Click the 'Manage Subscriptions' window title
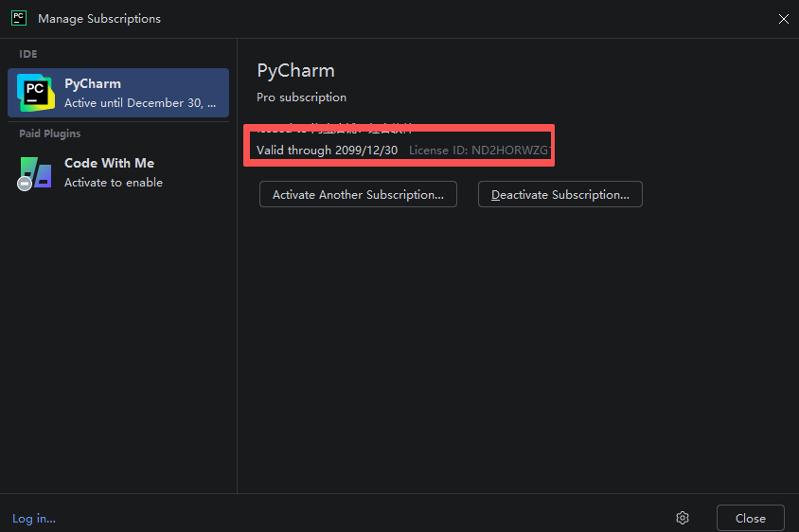The width and height of the screenshot is (799, 532). click(x=99, y=19)
